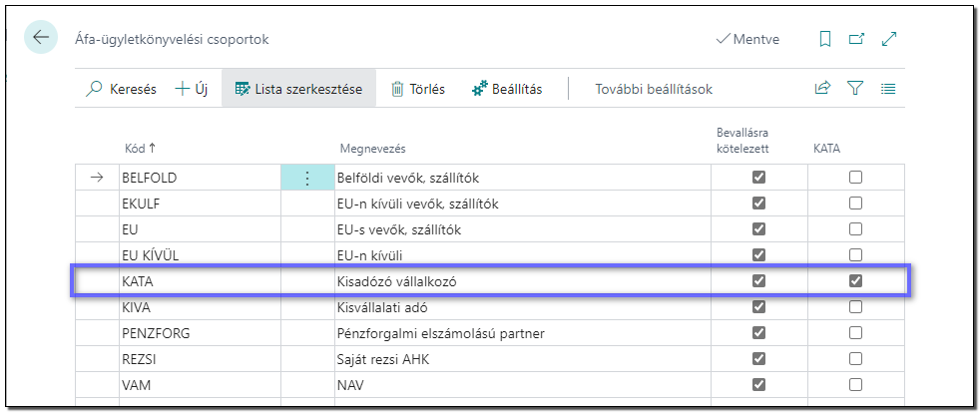Select the EU KÍVÜL code cell
The height and width of the screenshot is (413, 980).
[x=200, y=255]
